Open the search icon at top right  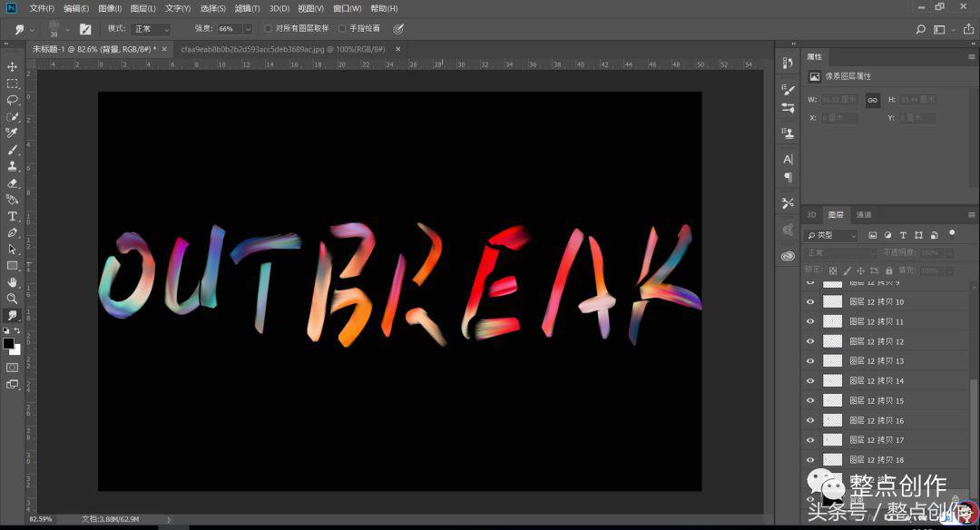(x=920, y=29)
